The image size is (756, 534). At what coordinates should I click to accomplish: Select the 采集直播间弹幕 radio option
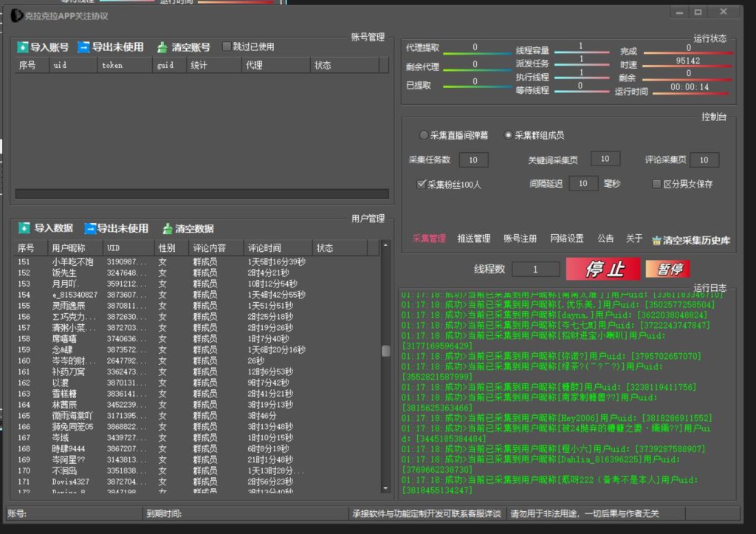click(423, 135)
